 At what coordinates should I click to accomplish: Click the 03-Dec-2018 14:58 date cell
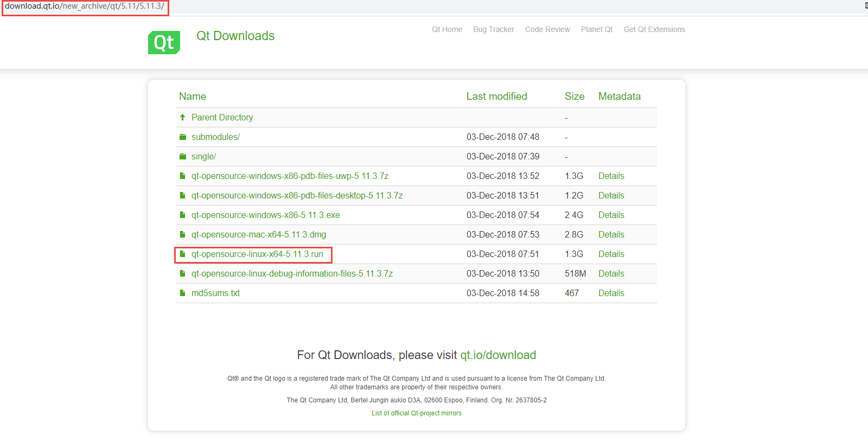503,293
